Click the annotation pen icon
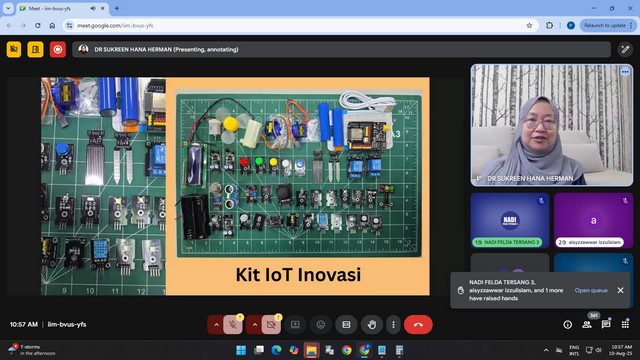Viewport: 640px width, 360px height. click(625, 50)
